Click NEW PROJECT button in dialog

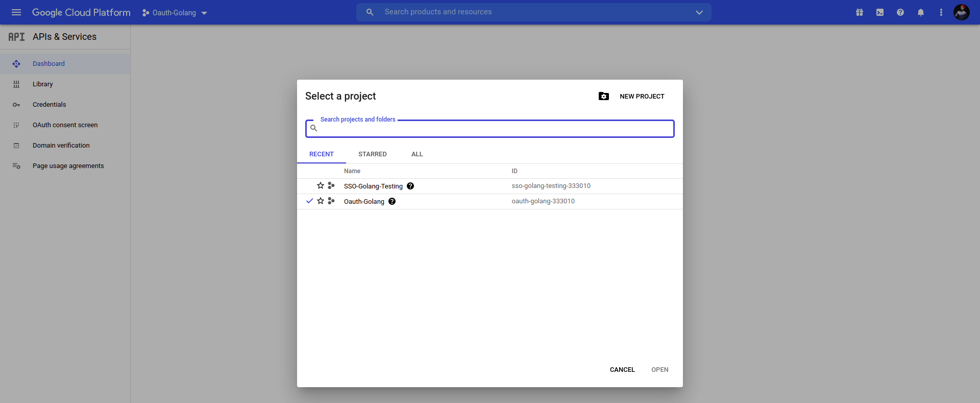pyautogui.click(x=642, y=97)
